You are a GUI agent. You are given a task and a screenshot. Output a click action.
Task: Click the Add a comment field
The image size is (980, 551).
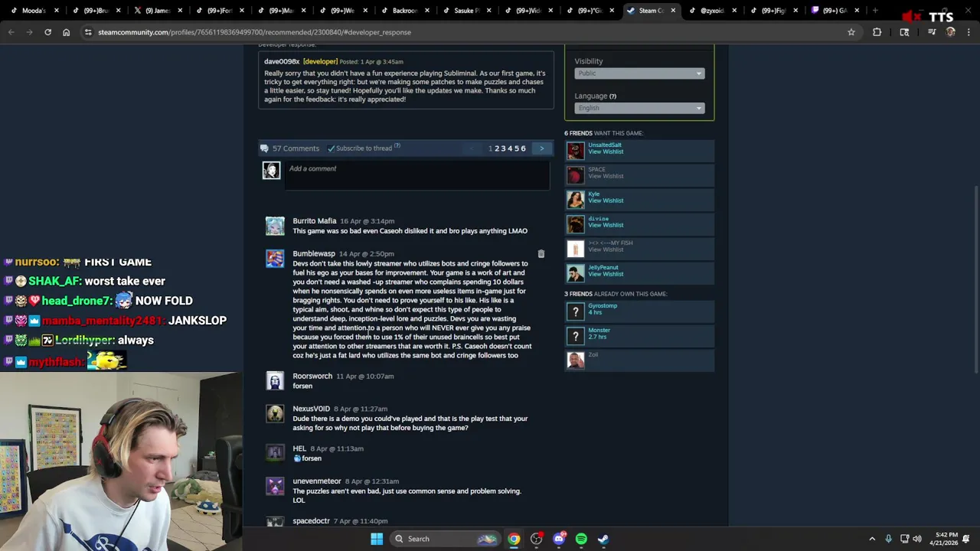(x=417, y=175)
